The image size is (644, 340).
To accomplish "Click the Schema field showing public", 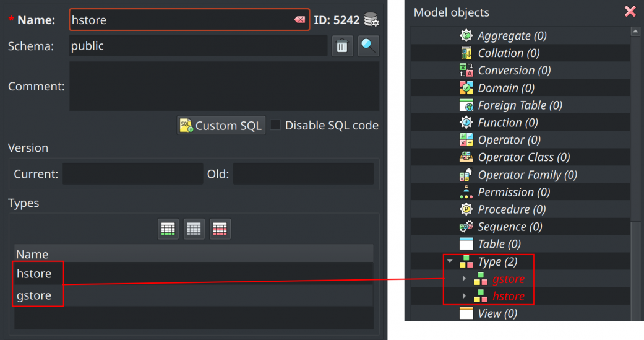I will [198, 46].
